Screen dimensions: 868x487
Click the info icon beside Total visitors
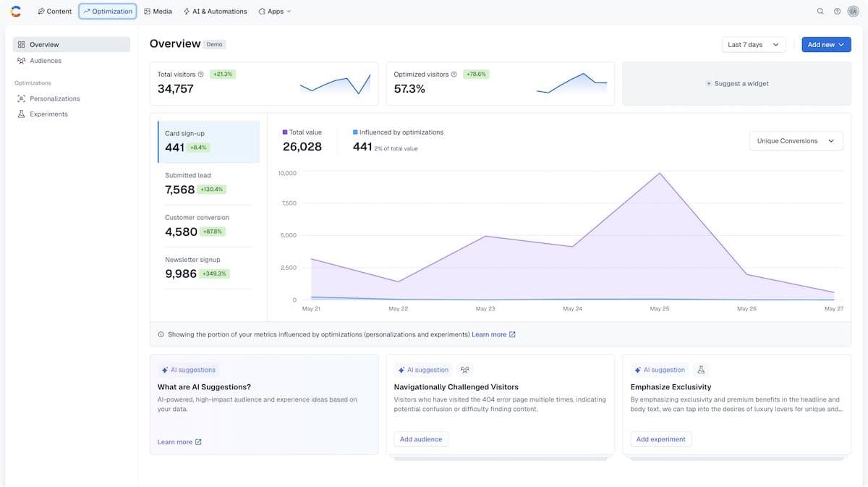(x=201, y=73)
